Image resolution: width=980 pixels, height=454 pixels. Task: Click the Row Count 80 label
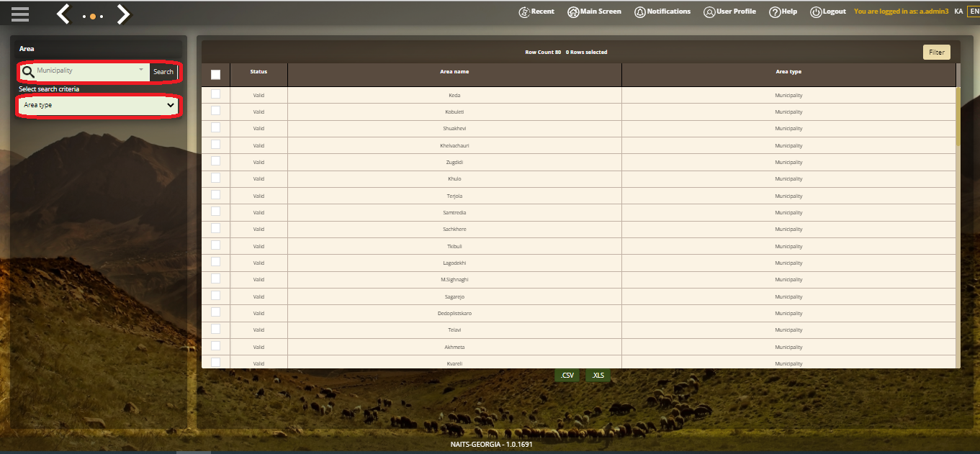543,53
